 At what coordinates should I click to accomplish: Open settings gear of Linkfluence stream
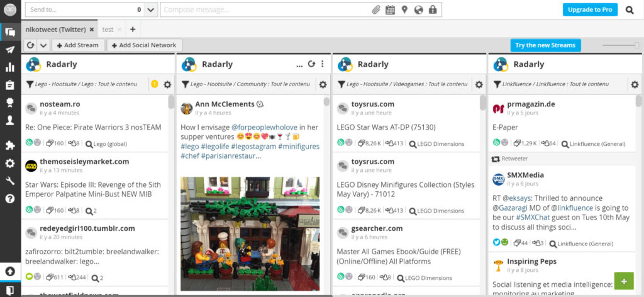tap(635, 84)
